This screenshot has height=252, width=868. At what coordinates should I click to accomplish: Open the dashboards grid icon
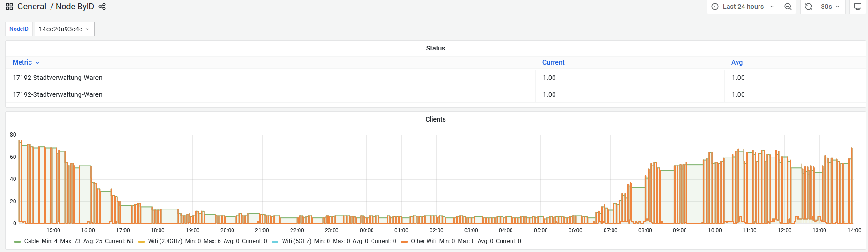[x=9, y=7]
